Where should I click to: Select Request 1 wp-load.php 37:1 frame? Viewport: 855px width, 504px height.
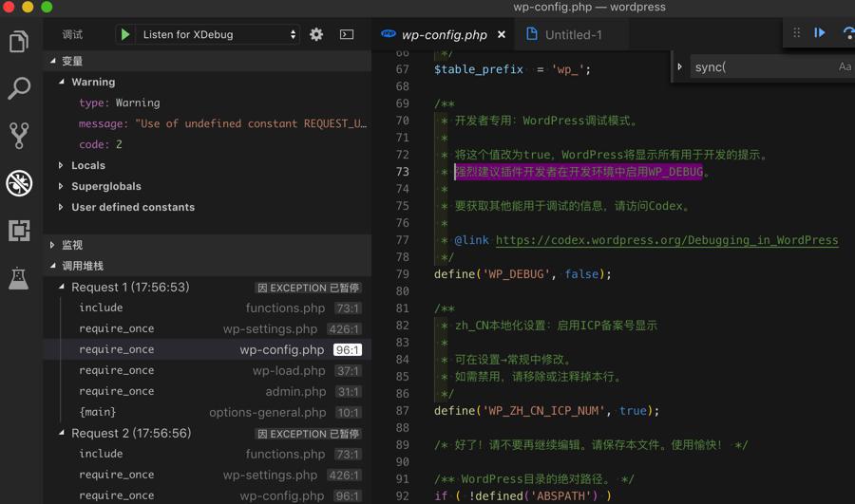pos(207,370)
